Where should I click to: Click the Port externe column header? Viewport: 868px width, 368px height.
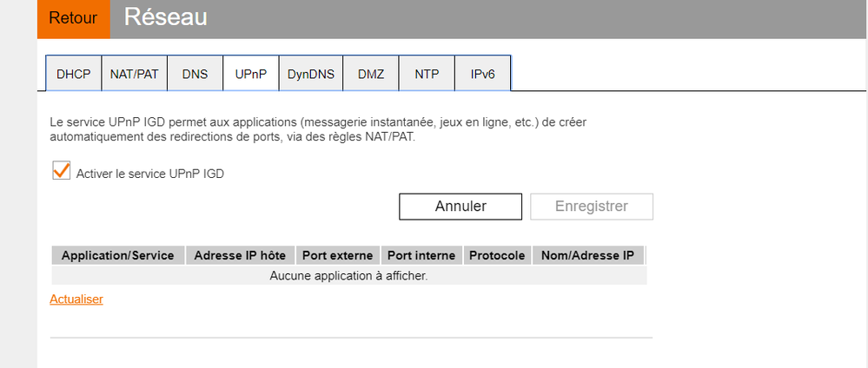[x=338, y=256]
